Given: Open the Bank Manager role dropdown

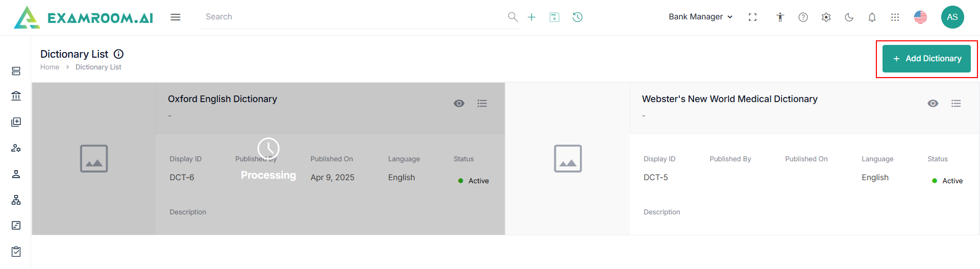Looking at the screenshot, I should (x=700, y=17).
